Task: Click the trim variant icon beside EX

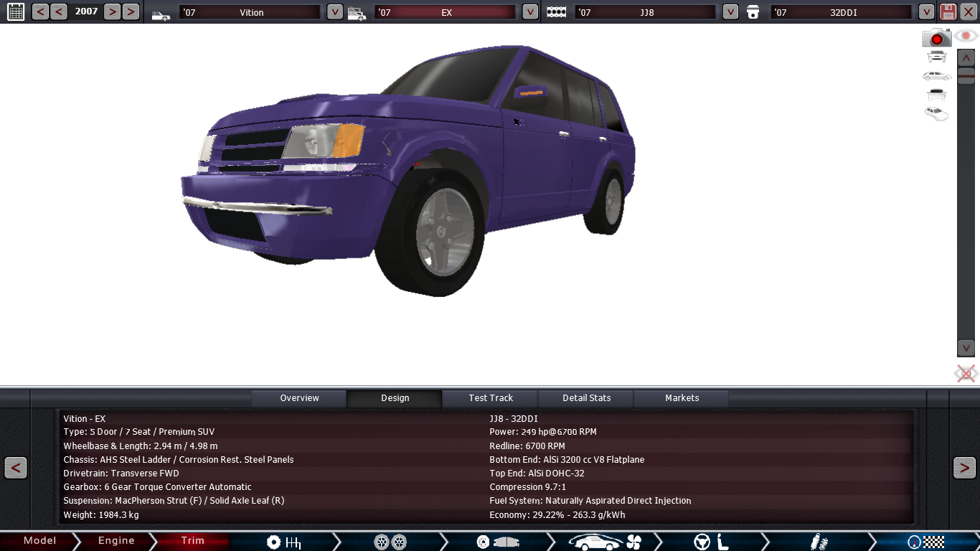Action: click(x=357, y=13)
